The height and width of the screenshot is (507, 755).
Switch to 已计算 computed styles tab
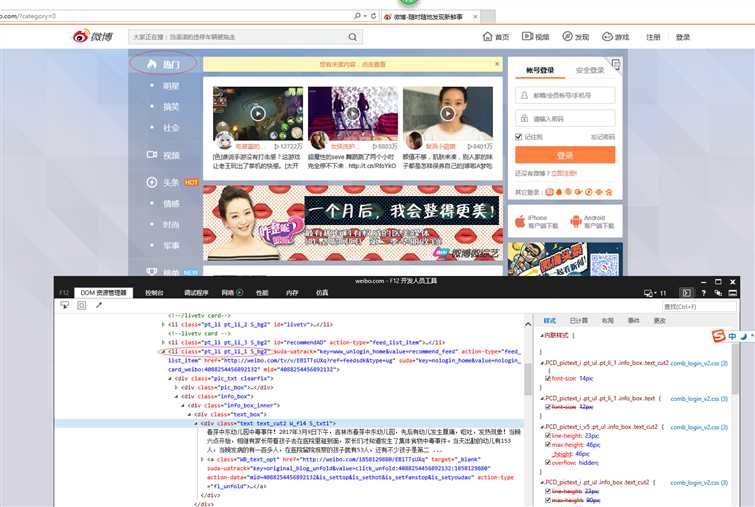578,321
